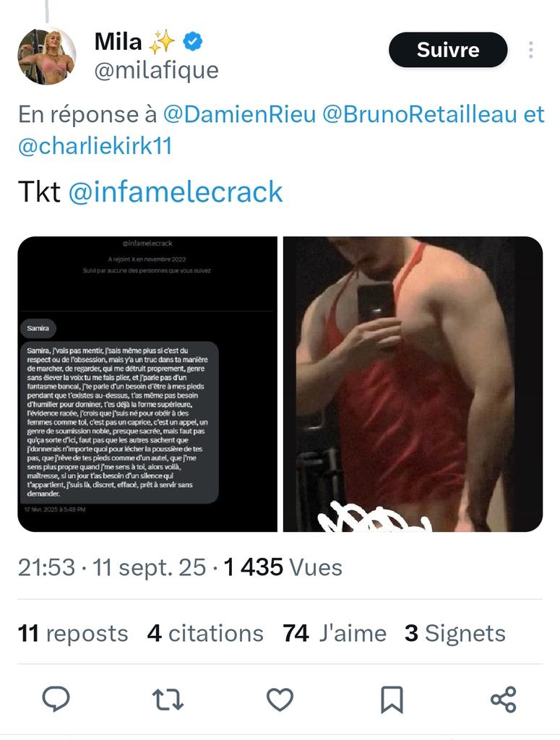Open the right mirror selfie image
The width and height of the screenshot is (560, 740).
[413, 384]
